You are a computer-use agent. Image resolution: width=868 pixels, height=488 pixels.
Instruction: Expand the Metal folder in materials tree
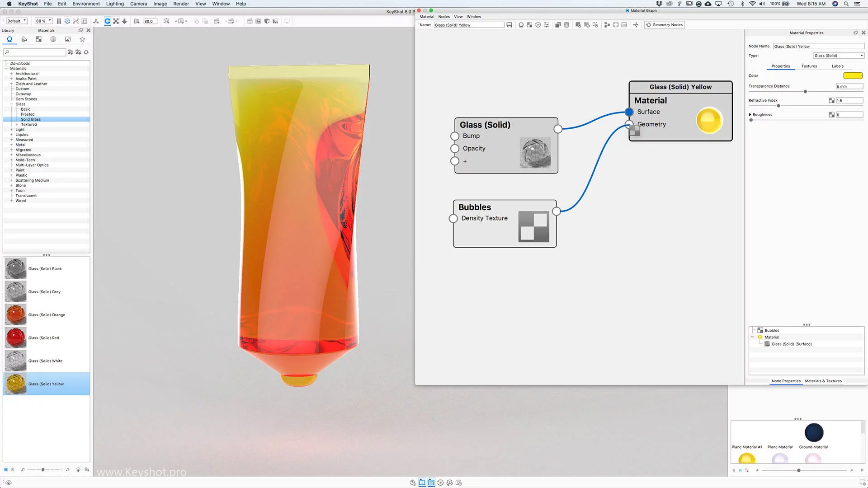click(x=11, y=145)
